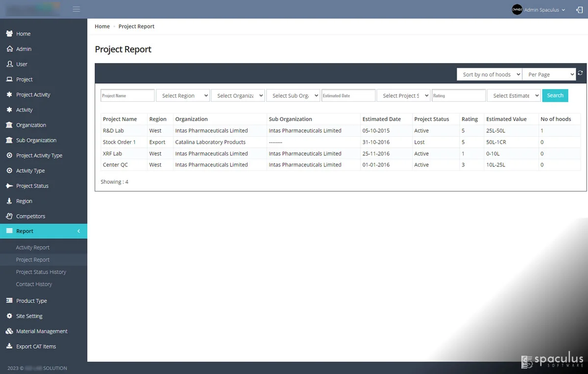588x374 pixels.
Task: Click the refresh icon beside Per Page
Action: click(580, 73)
